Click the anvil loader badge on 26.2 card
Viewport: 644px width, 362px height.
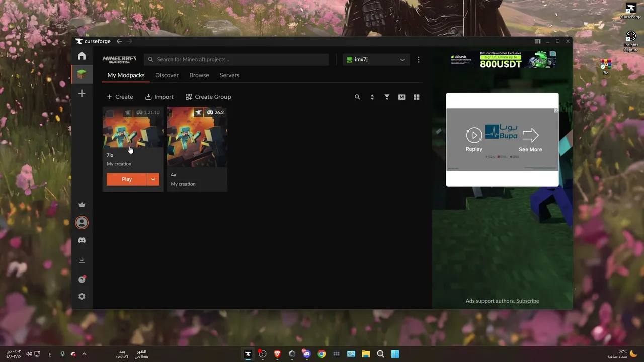(199, 112)
